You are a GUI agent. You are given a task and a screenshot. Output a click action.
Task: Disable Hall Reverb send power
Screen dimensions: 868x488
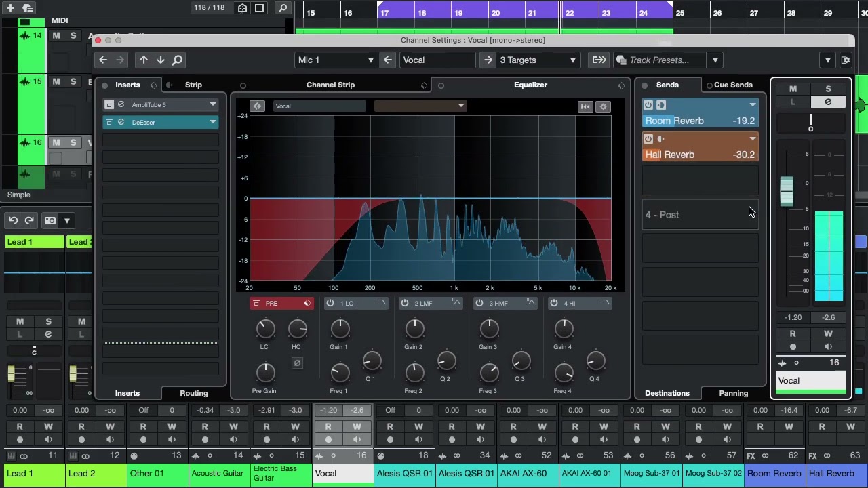pos(648,138)
